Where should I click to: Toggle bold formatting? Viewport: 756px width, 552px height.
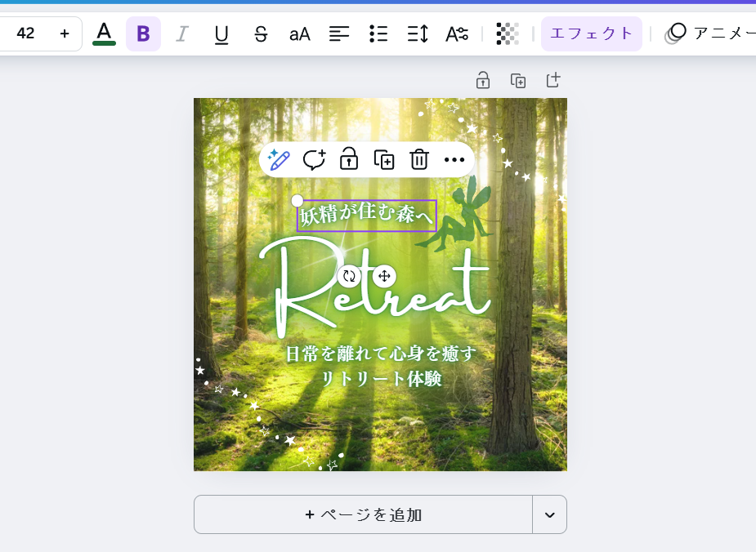pos(143,33)
